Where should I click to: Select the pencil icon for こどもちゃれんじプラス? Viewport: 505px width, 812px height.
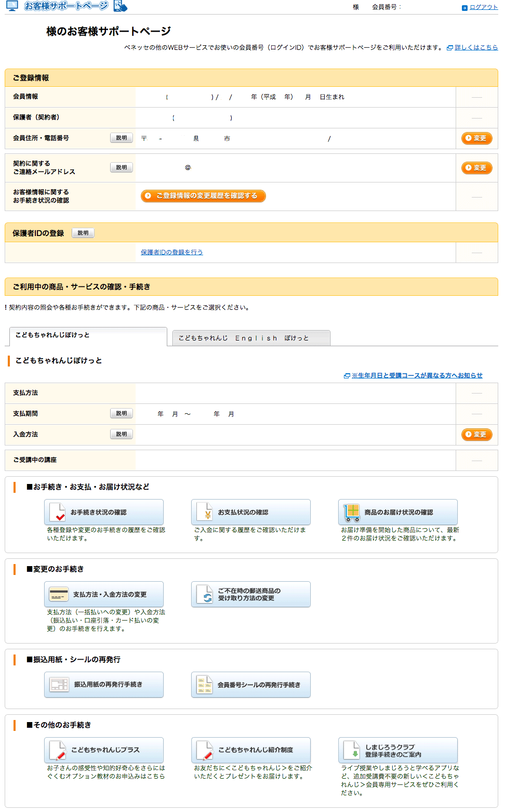point(58,750)
